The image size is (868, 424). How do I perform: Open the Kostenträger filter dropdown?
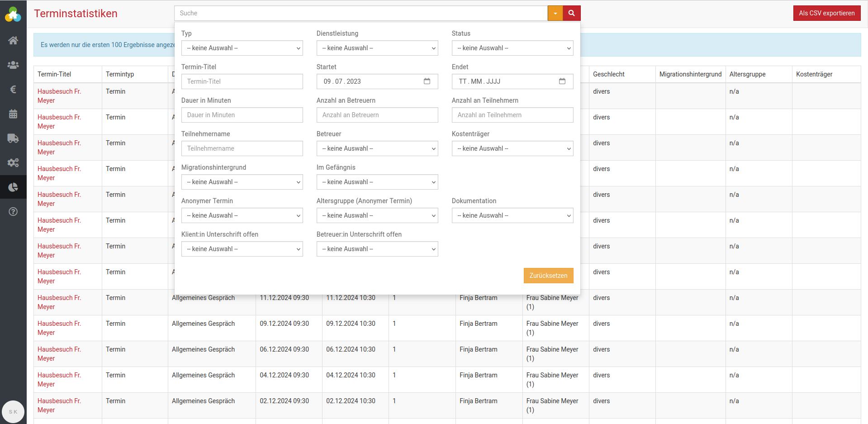[512, 148]
